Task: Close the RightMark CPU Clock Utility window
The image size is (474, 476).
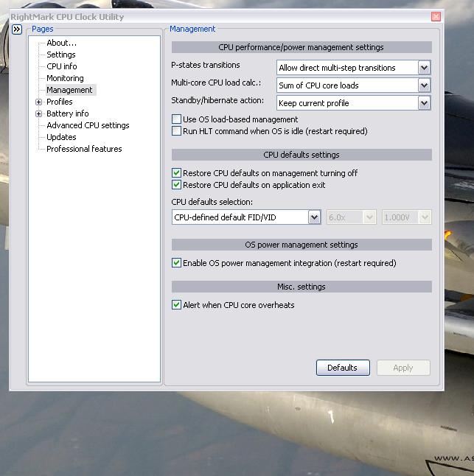Action: pos(436,17)
